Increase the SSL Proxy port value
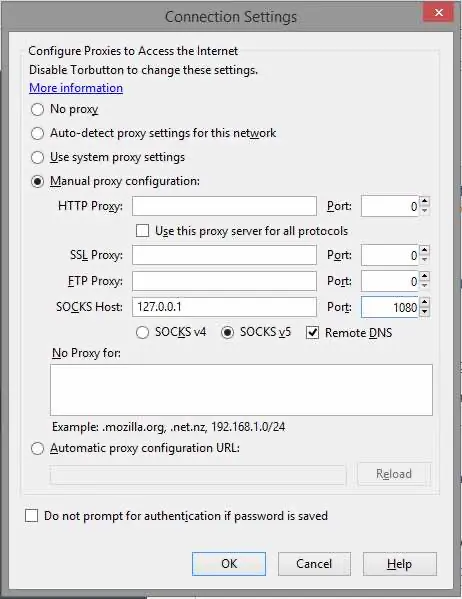The image size is (462, 599). pos(425,250)
